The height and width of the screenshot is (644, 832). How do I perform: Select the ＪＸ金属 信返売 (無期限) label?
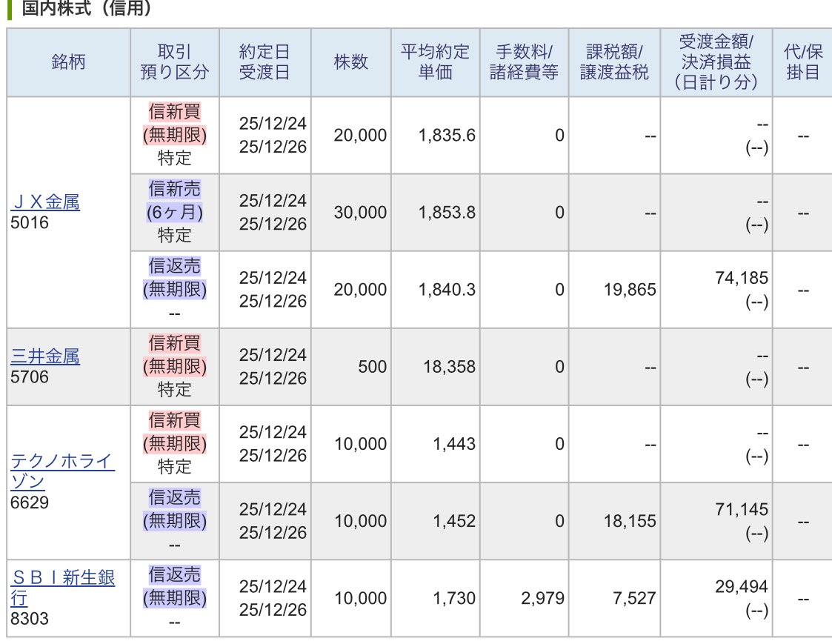click(175, 277)
